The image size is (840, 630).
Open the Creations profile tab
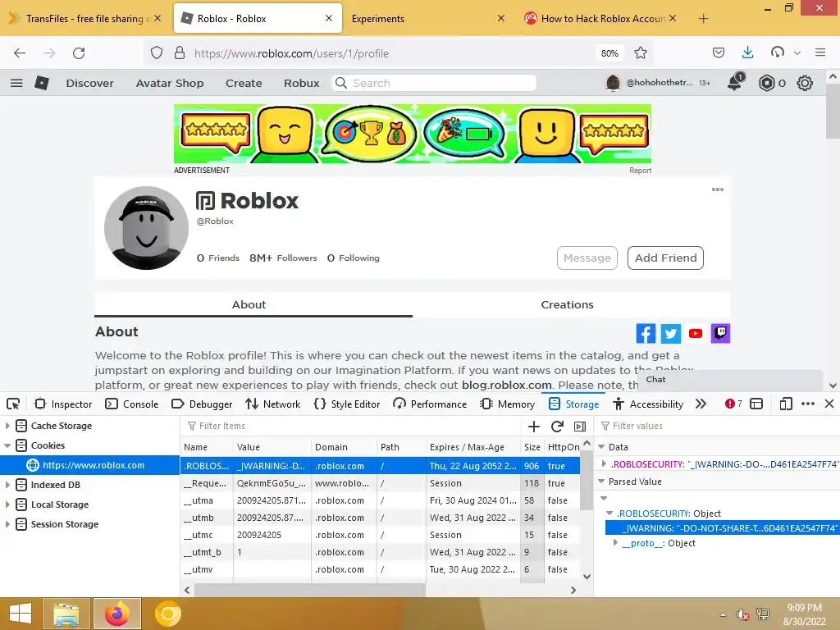click(568, 305)
